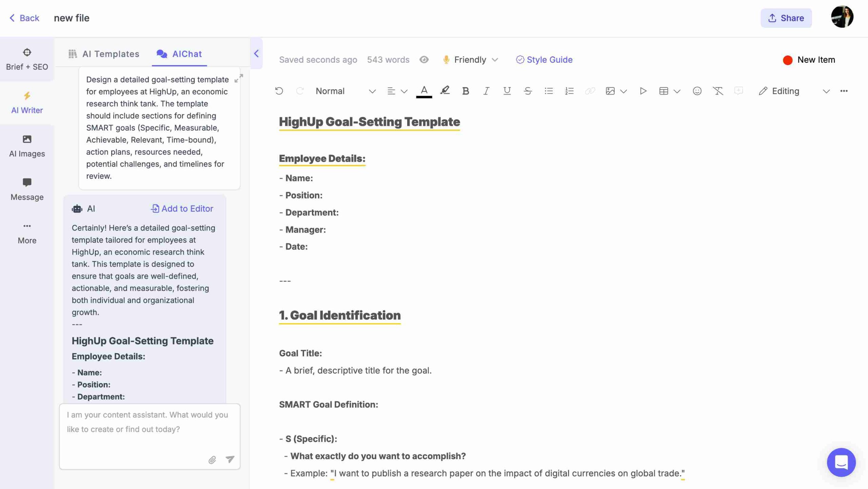
Task: Click the add comment icon
Action: 738,91
